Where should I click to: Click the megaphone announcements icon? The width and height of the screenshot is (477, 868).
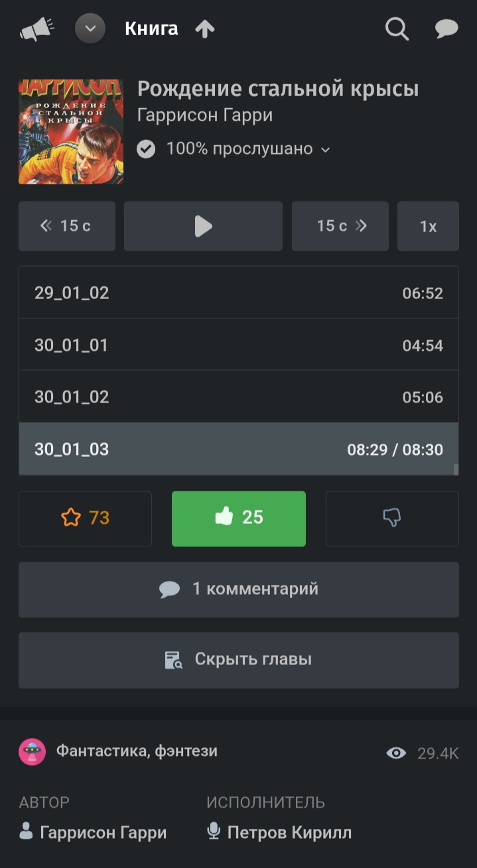point(36,29)
